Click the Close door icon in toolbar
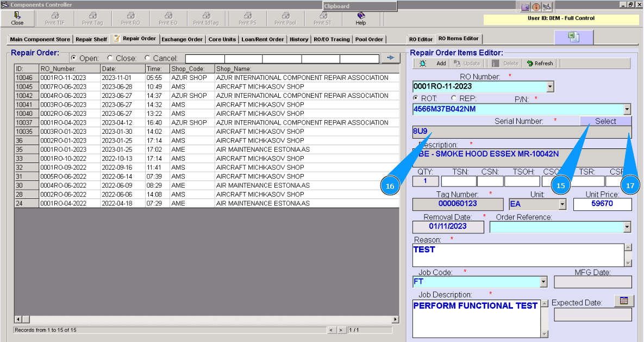 point(17,16)
